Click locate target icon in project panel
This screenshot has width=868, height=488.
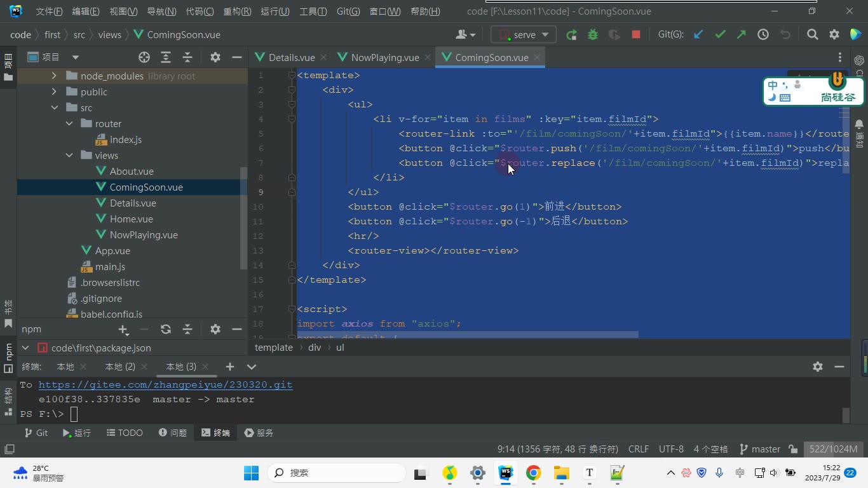click(x=144, y=57)
